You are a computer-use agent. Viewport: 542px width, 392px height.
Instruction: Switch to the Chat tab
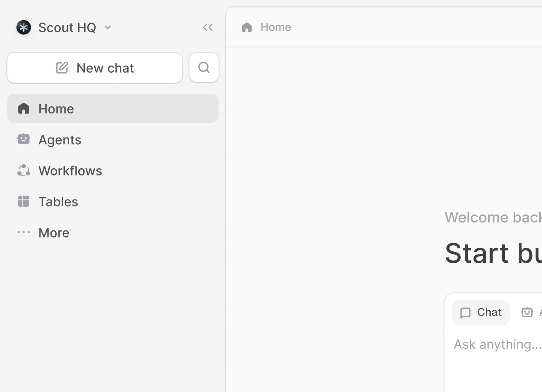(481, 313)
